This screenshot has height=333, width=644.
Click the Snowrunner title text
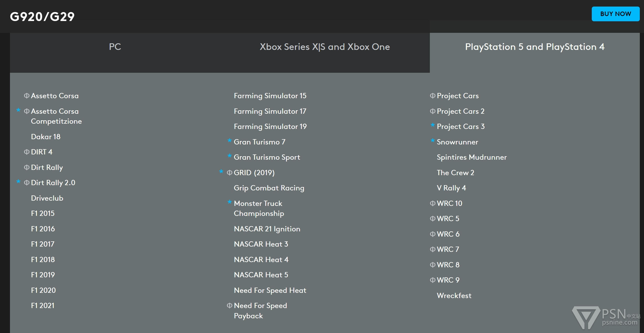457,142
